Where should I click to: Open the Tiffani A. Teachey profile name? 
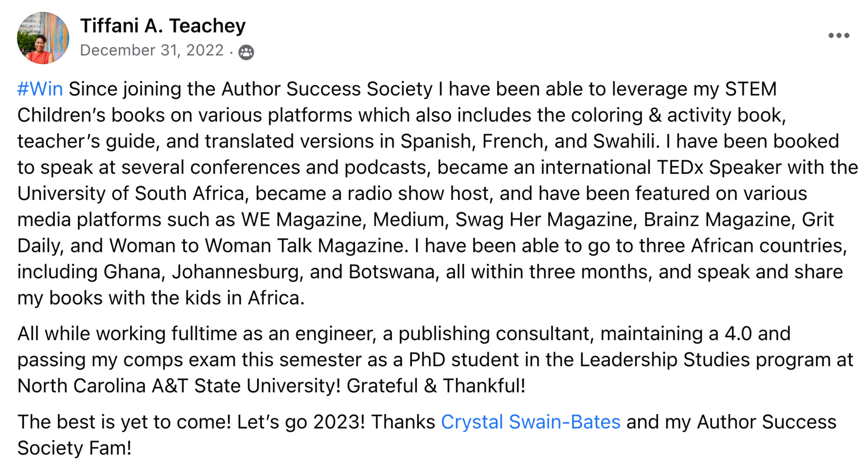coord(163,26)
